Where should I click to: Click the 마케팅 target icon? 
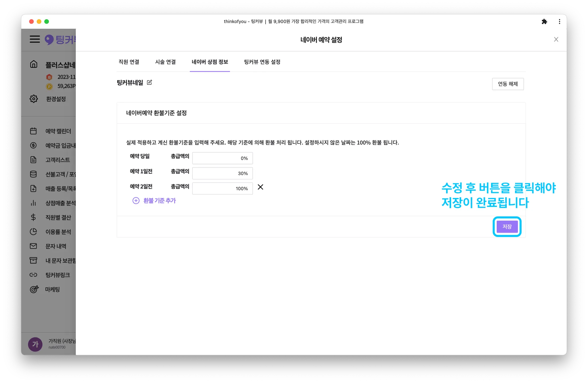pos(34,289)
